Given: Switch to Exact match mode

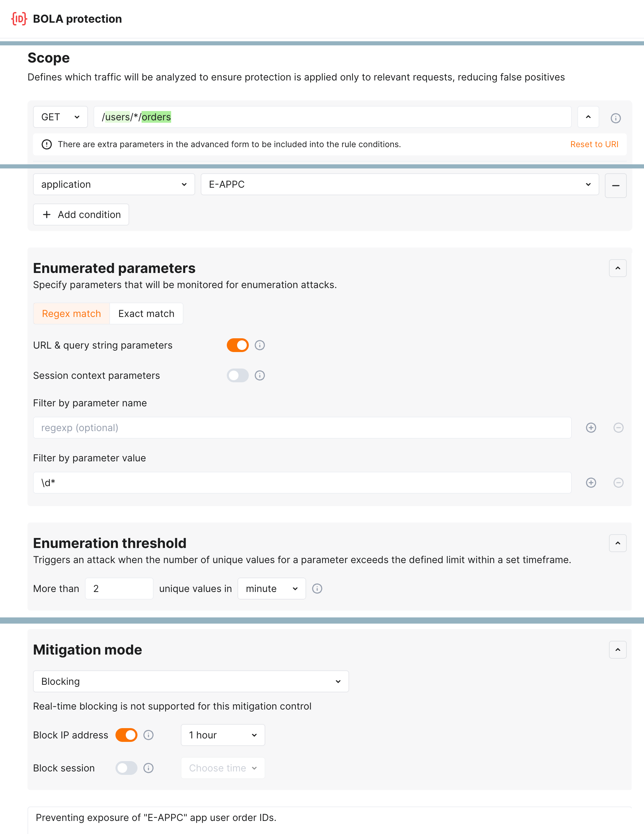Looking at the screenshot, I should [146, 313].
